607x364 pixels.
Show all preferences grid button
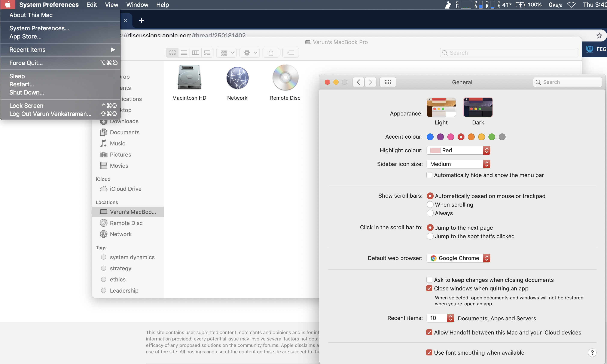pyautogui.click(x=388, y=82)
